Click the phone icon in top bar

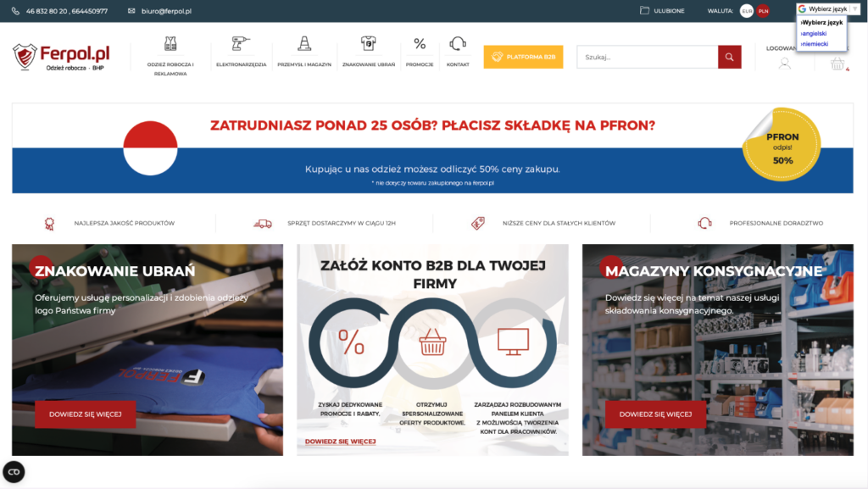pos(15,11)
